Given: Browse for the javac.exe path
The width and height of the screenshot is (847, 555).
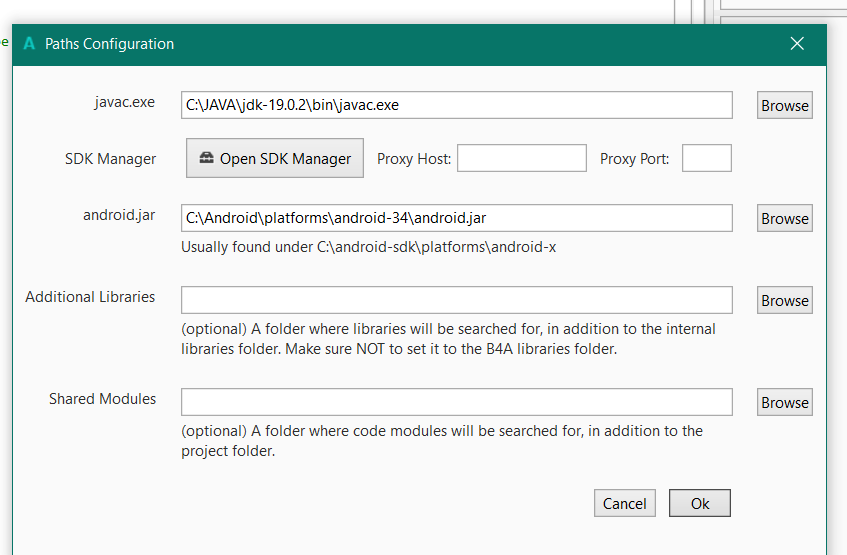Looking at the screenshot, I should pos(784,105).
